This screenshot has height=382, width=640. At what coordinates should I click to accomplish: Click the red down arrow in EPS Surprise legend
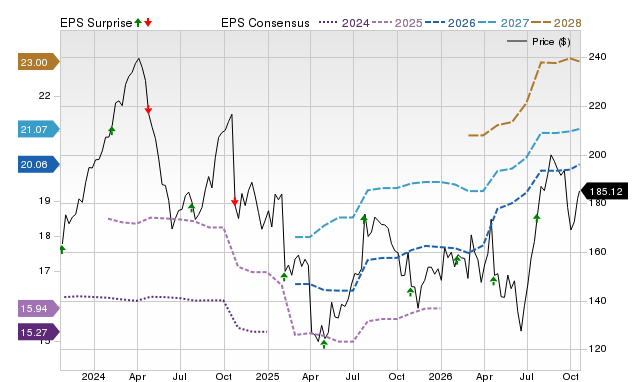point(148,22)
